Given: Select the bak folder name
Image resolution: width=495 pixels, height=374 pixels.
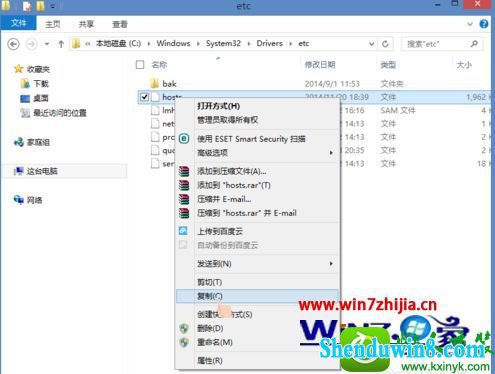Looking at the screenshot, I should 169,84.
